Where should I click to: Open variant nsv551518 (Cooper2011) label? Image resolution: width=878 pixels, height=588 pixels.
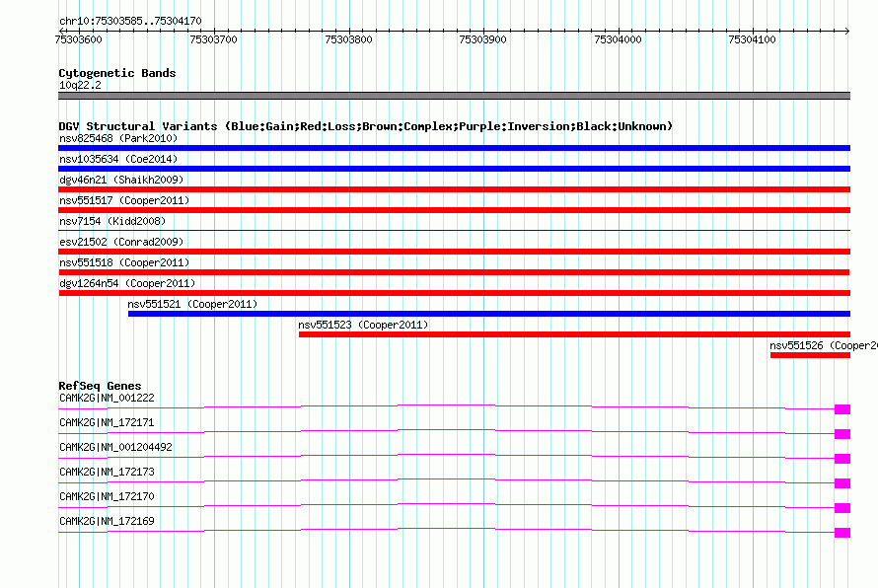tap(124, 262)
